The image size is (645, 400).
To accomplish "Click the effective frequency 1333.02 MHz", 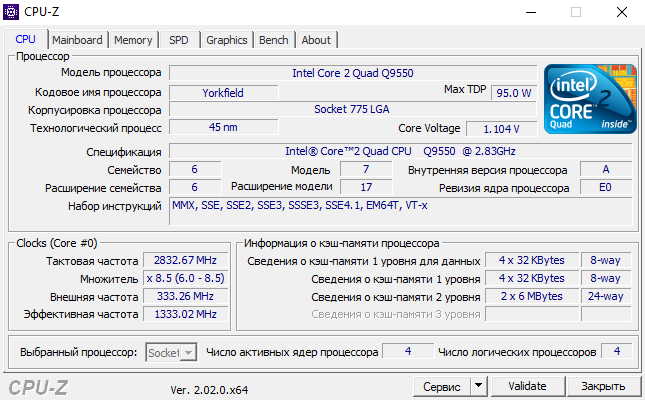I will coord(186,314).
